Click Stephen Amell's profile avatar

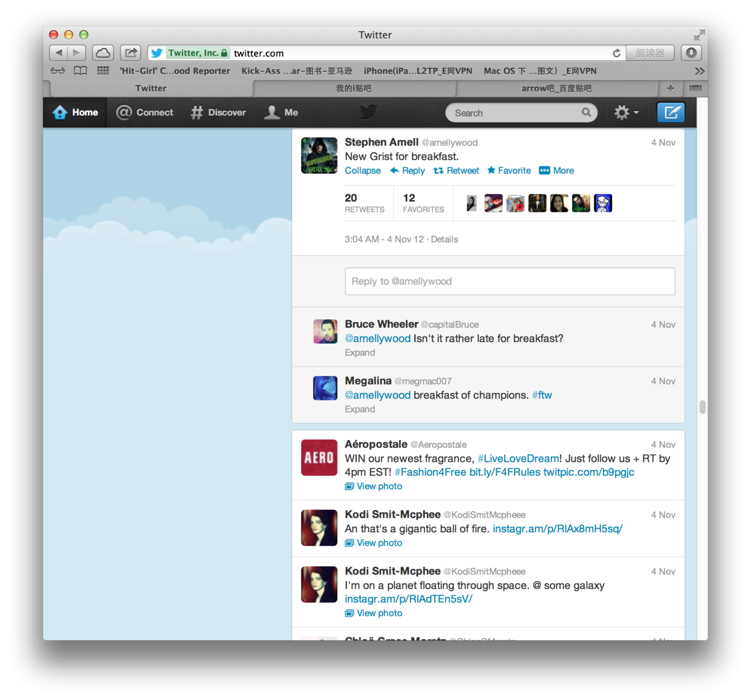[x=319, y=155]
